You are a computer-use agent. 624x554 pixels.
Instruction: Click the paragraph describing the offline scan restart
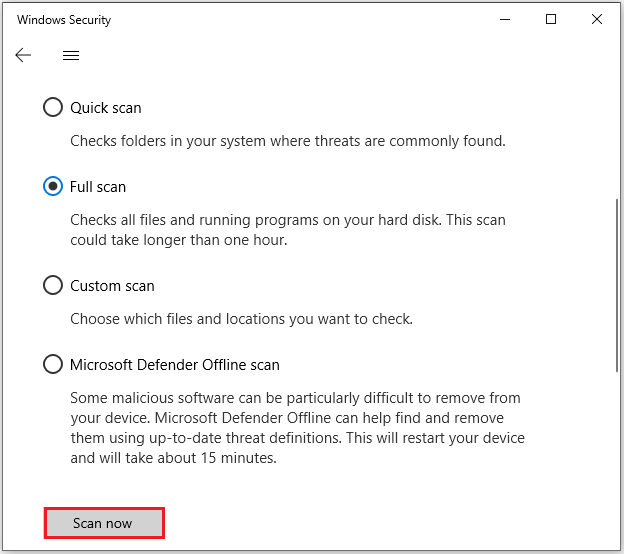coord(297,428)
